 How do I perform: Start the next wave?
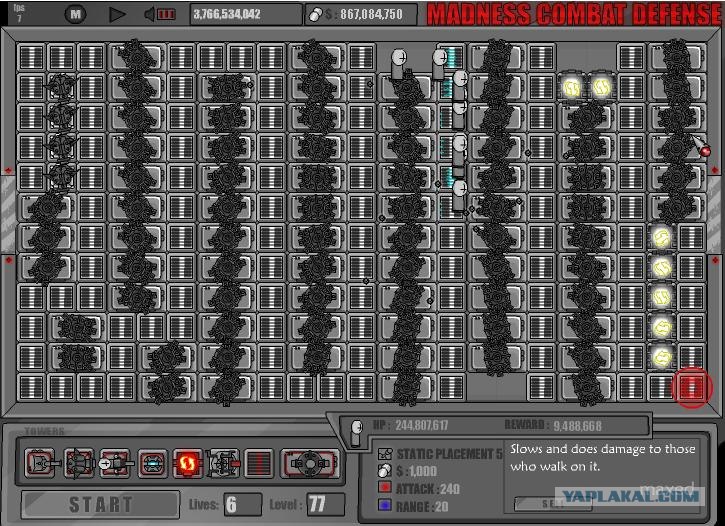[x=100, y=504]
